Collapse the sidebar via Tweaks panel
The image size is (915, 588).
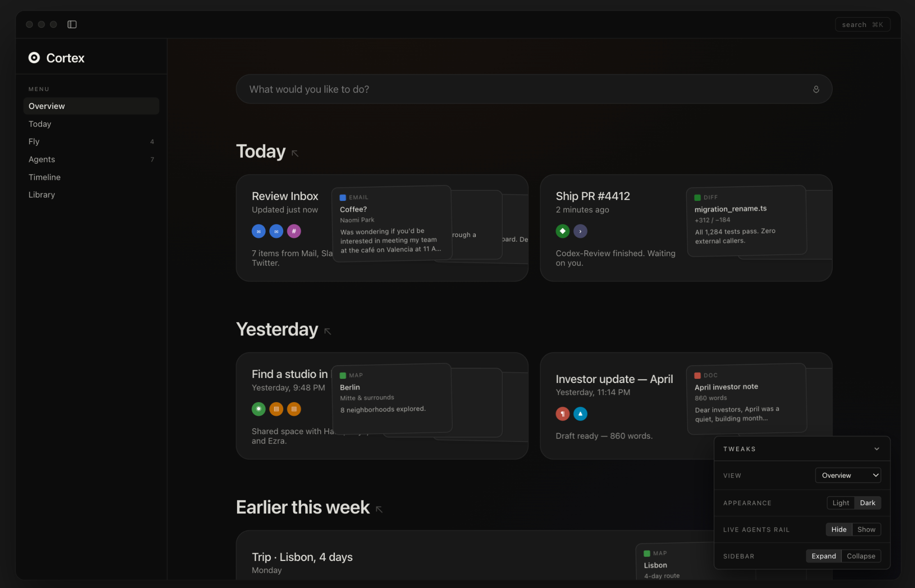coord(861,556)
